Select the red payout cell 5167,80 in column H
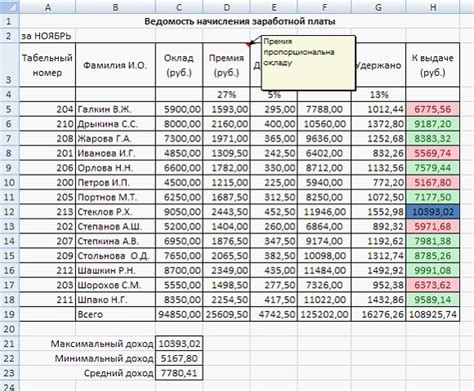This screenshot has height=391, width=474. pyautogui.click(x=433, y=182)
